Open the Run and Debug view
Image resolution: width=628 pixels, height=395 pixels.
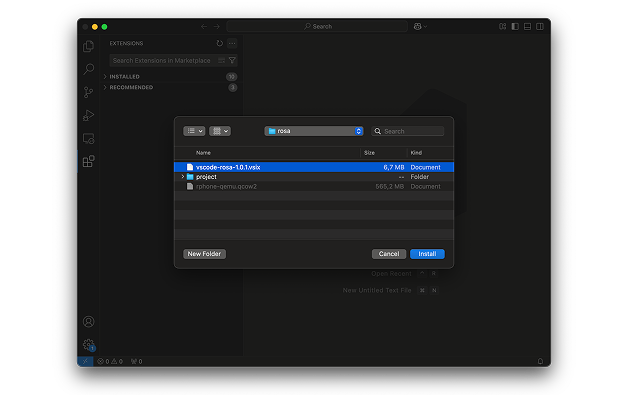pyautogui.click(x=89, y=115)
